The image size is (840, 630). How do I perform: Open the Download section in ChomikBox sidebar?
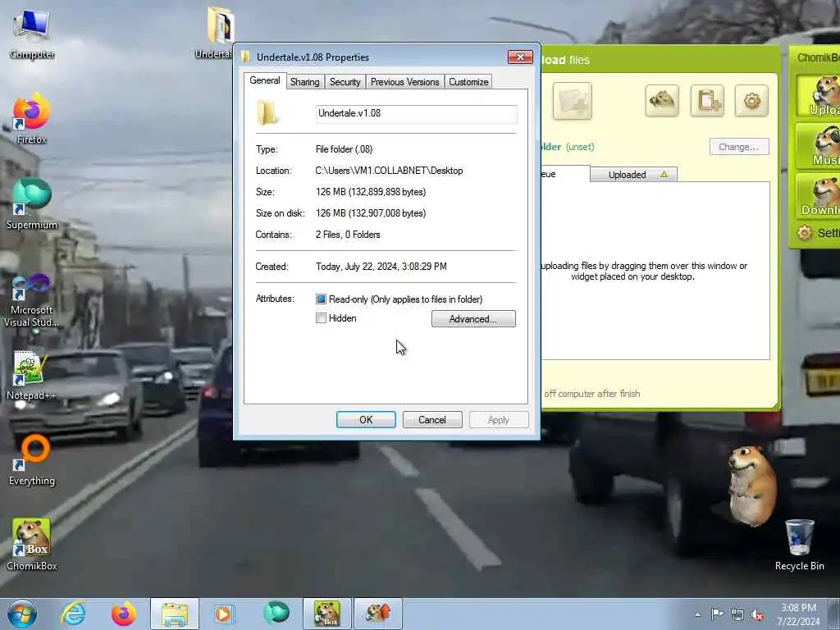pos(818,195)
